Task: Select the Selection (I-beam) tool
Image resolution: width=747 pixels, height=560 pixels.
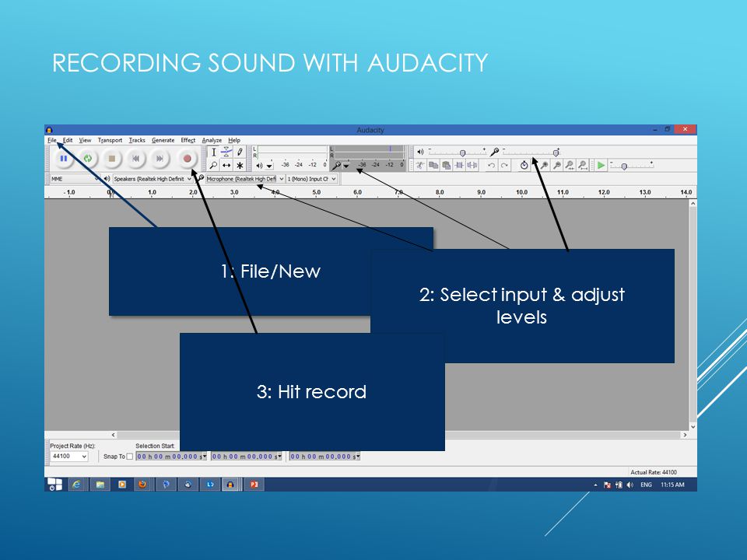Action: [213, 152]
